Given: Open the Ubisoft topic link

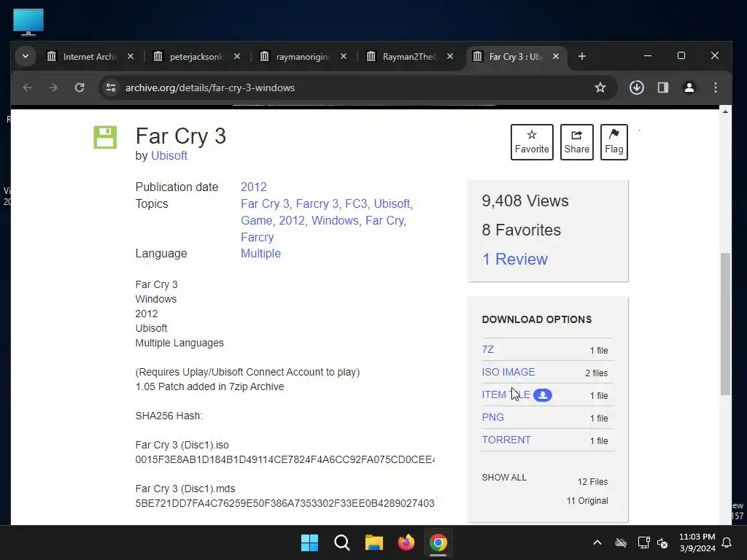Looking at the screenshot, I should (x=392, y=203).
